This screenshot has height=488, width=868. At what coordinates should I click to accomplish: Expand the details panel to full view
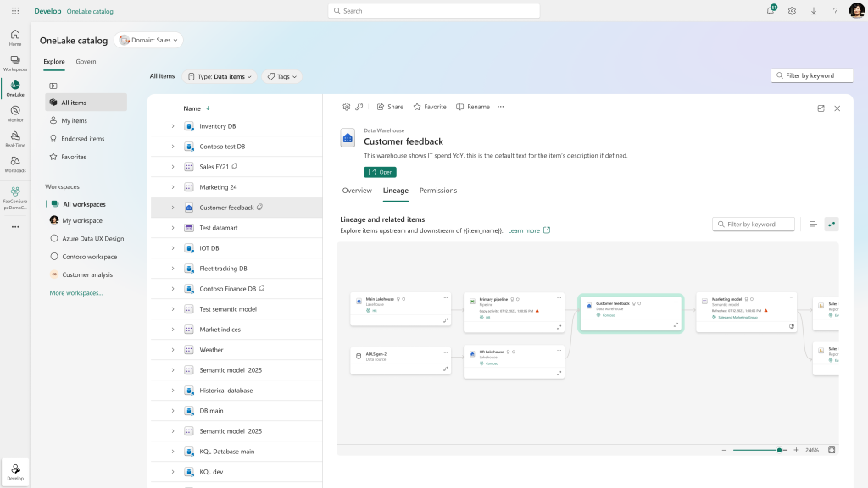pyautogui.click(x=821, y=108)
